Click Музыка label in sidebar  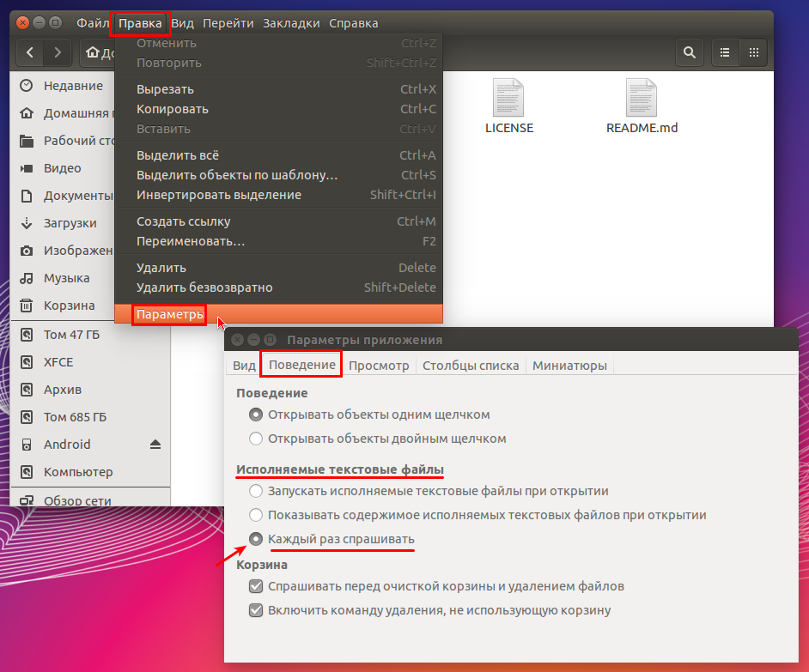pyautogui.click(x=66, y=278)
